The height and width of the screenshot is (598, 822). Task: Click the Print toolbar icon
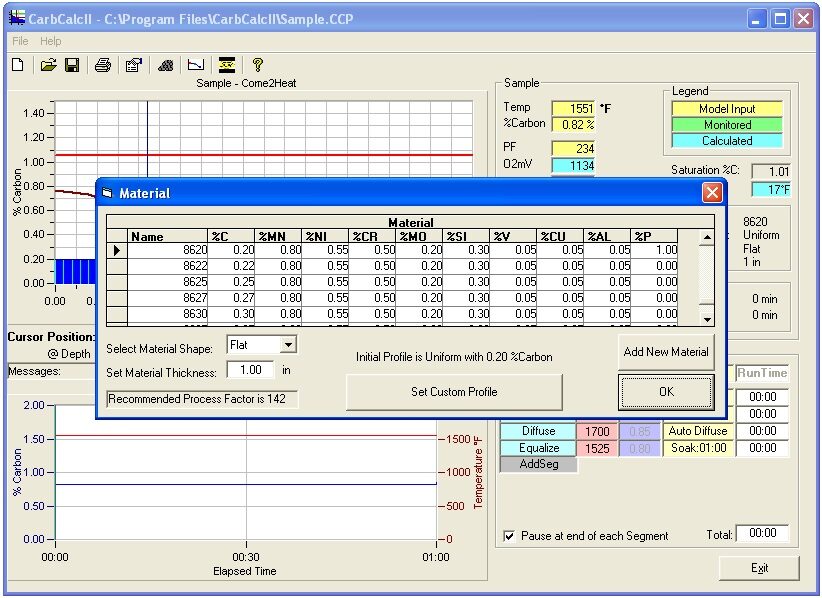[x=103, y=65]
